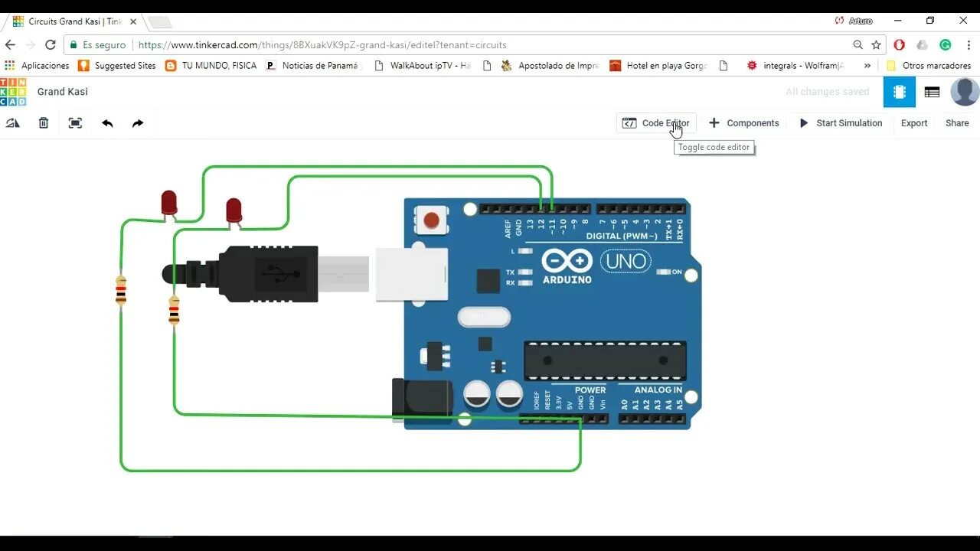Open Noticias de Panamá bookmark
This screenshot has width=980, height=551.
coord(312,66)
